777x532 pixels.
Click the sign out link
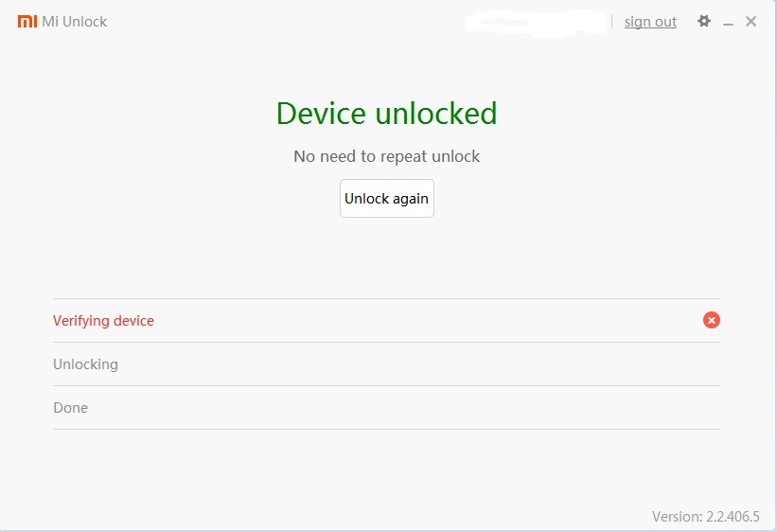click(x=650, y=22)
